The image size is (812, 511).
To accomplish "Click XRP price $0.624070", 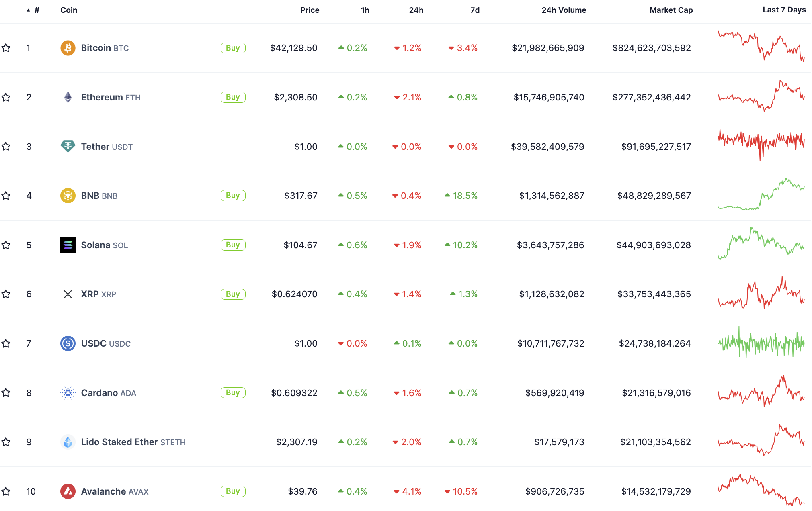I will pos(294,294).
